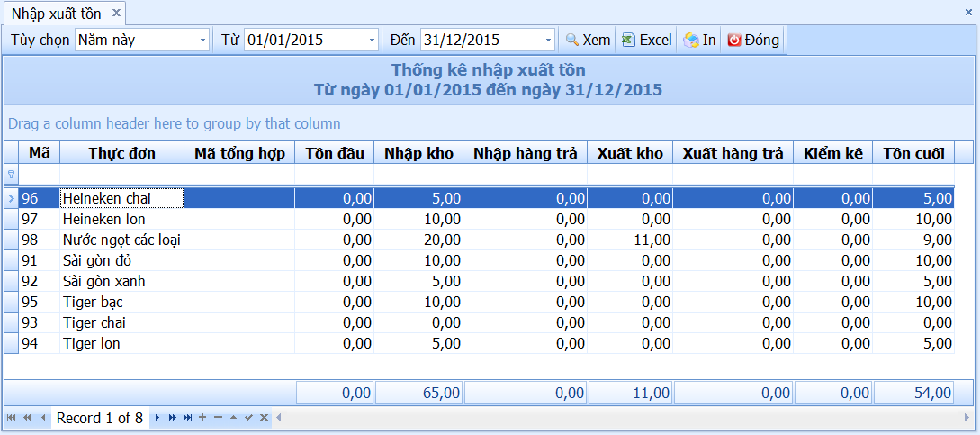Jump to next page of records

tap(173, 418)
